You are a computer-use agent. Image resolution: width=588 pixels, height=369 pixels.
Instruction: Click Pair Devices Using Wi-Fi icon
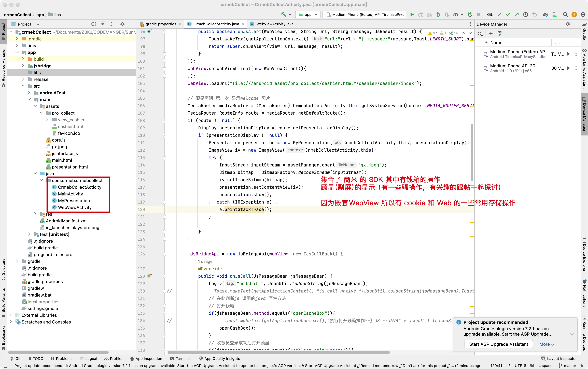pyautogui.click(x=500, y=33)
